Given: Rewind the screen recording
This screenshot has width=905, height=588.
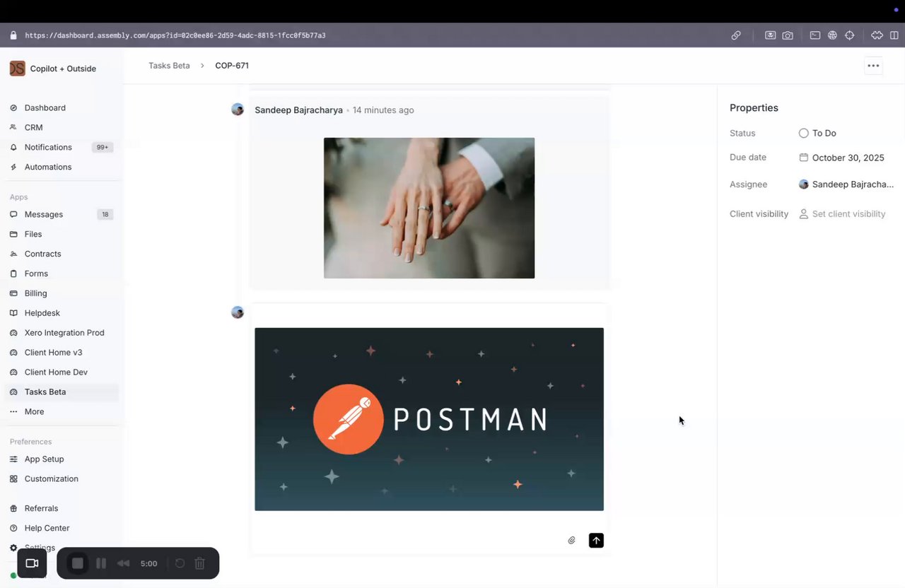Looking at the screenshot, I should pos(124,563).
